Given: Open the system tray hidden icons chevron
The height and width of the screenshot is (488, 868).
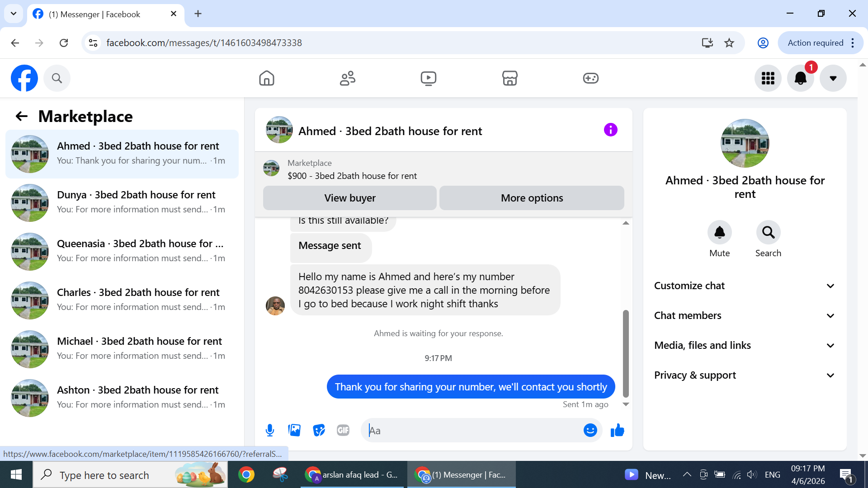Looking at the screenshot, I should (x=687, y=474).
